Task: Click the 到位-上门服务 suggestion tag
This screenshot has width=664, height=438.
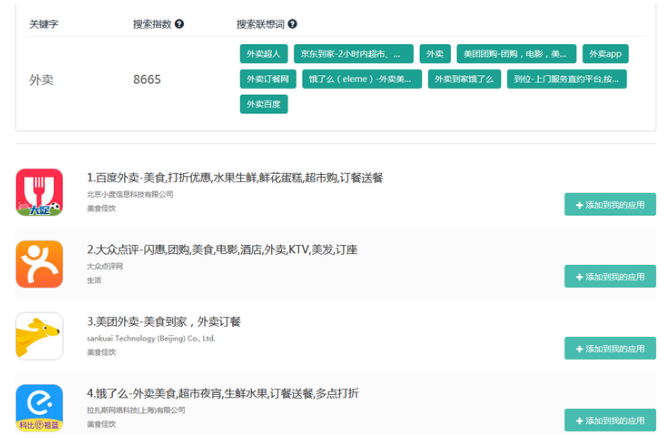Action: 567,79
